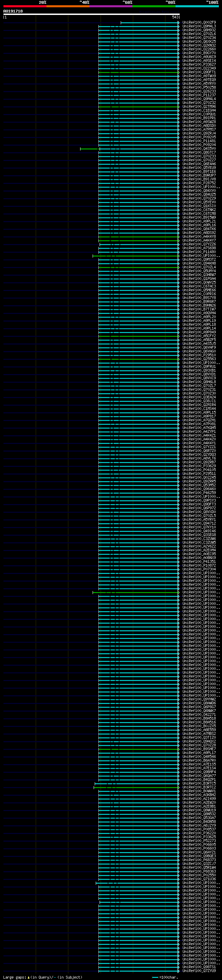The image size is (222, 980).
Task: Select hit label UniRef100_Q25563
Action: tap(199, 359)
